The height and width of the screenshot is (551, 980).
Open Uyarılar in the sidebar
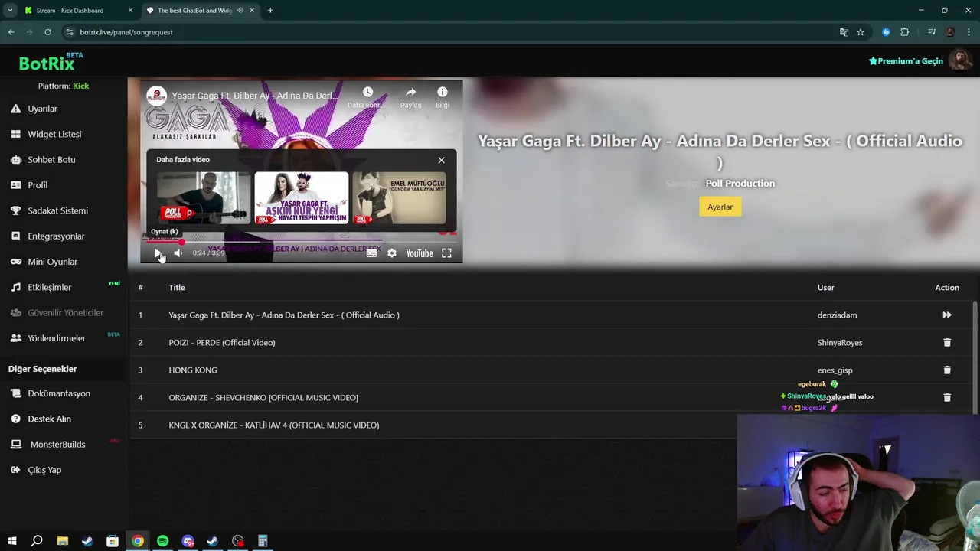[43, 109]
